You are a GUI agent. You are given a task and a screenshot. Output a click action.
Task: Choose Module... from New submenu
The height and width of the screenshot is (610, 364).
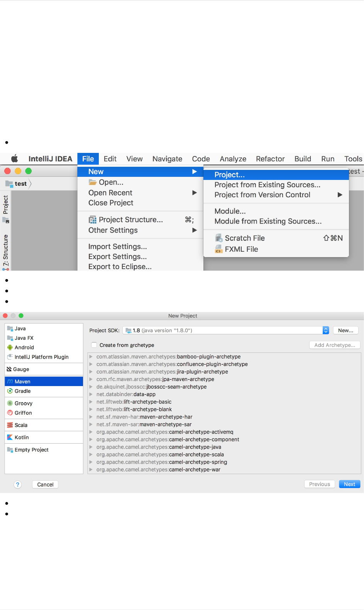[276, 211]
